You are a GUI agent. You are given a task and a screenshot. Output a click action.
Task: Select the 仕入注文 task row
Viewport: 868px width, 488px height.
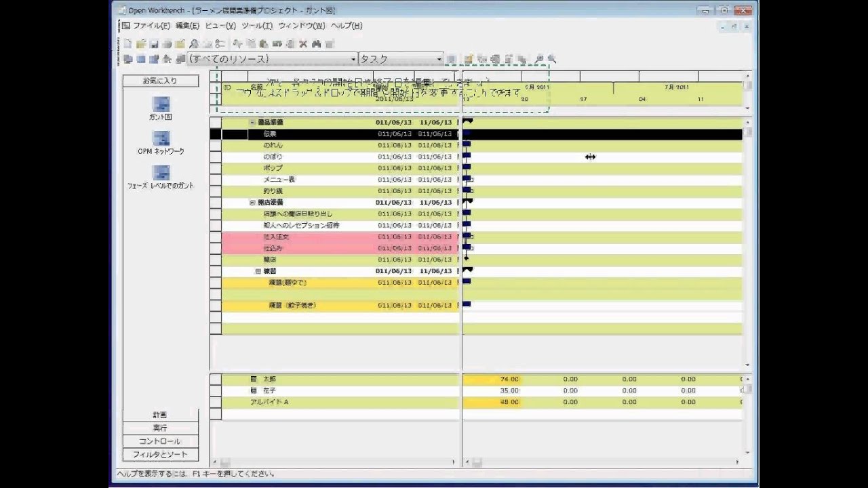point(340,237)
